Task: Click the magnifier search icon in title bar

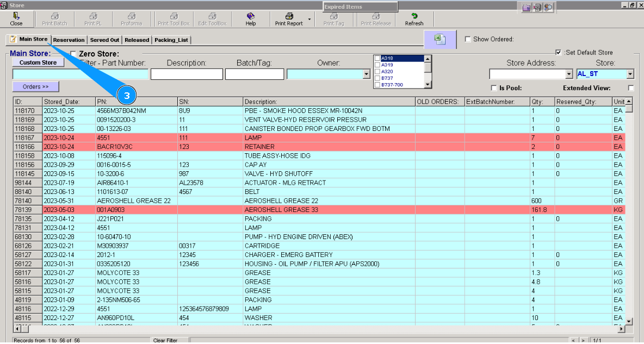Action: [548, 7]
